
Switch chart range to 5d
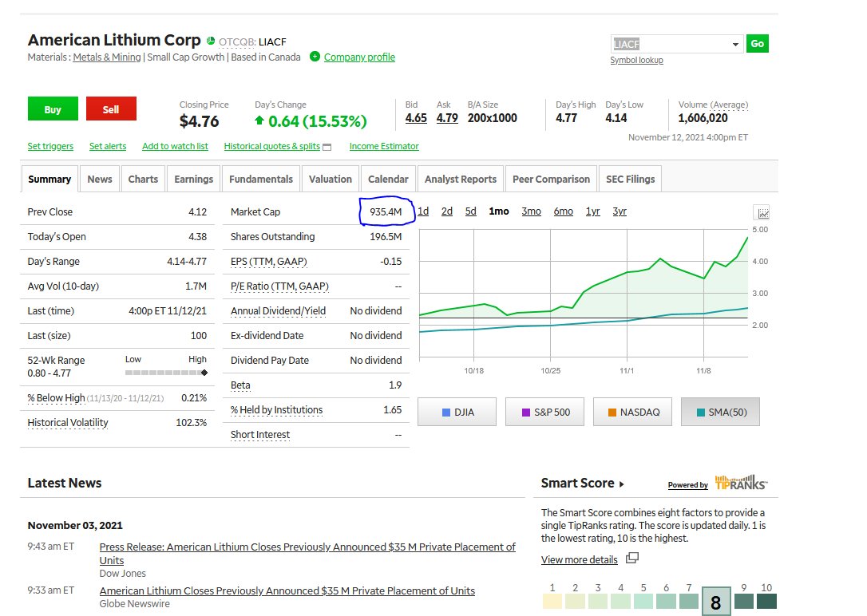click(470, 211)
